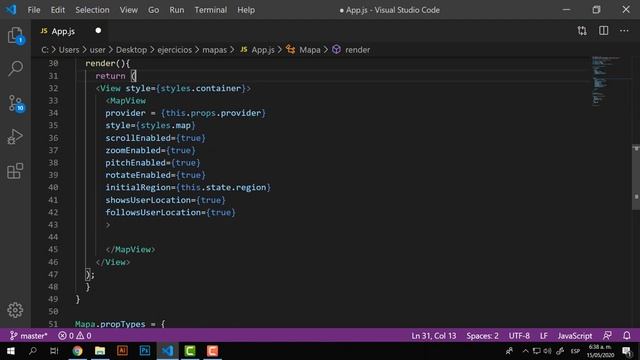Click the clock in the system tray

[600, 351]
